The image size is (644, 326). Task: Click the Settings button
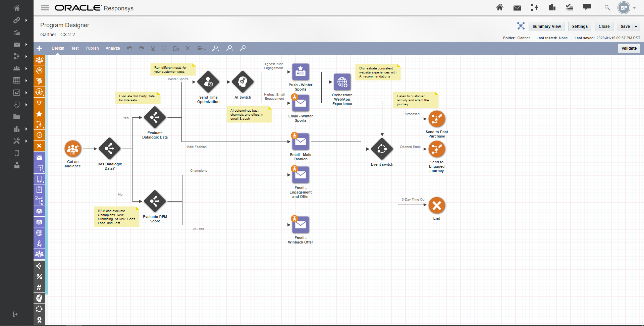tap(580, 26)
